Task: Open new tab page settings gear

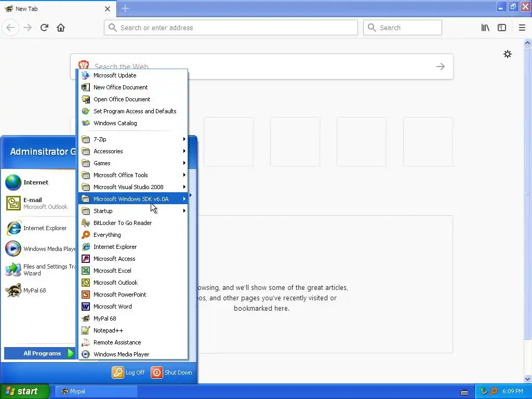Action: click(507, 54)
